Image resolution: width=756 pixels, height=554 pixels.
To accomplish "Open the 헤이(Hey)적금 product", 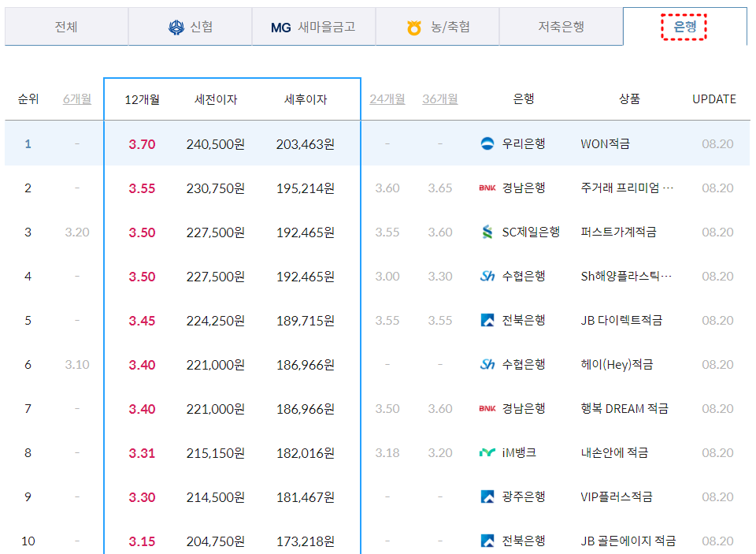I will pos(617,364).
